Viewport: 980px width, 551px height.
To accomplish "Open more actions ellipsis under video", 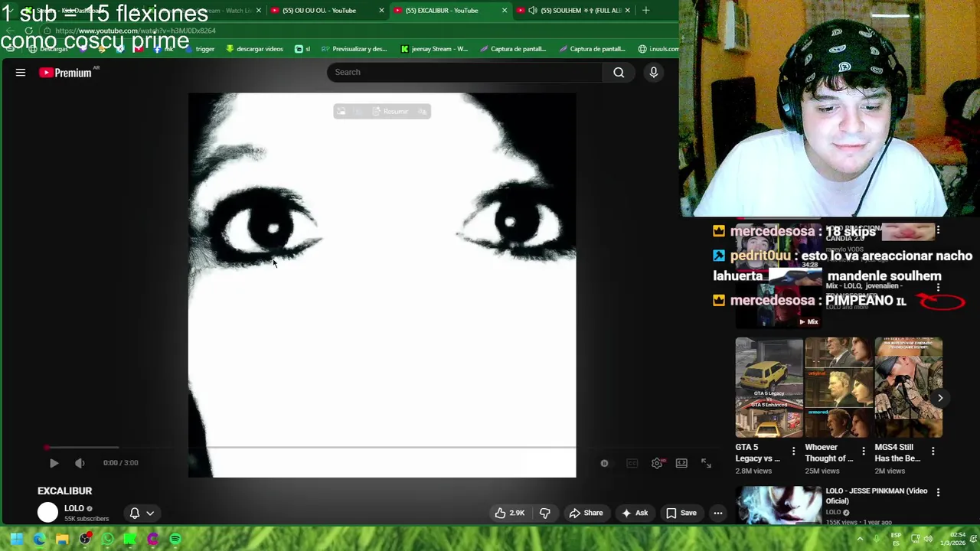I will click(717, 513).
